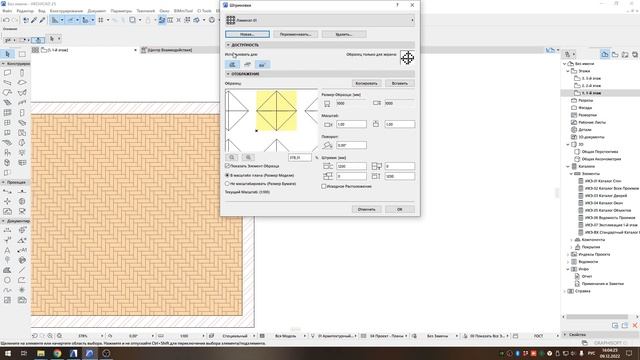Select 'В масштабе плана (Размер Модели)' radio
This screenshot has height=360, width=640.
pyautogui.click(x=227, y=175)
